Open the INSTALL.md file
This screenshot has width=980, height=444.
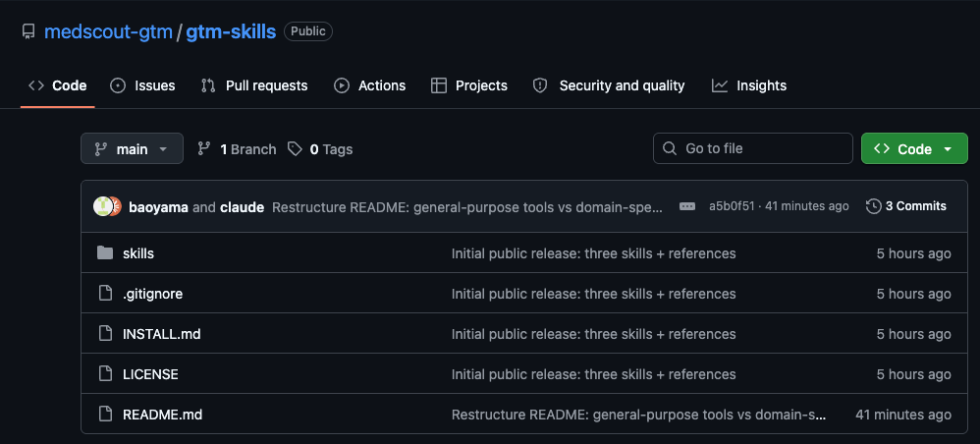pos(162,335)
